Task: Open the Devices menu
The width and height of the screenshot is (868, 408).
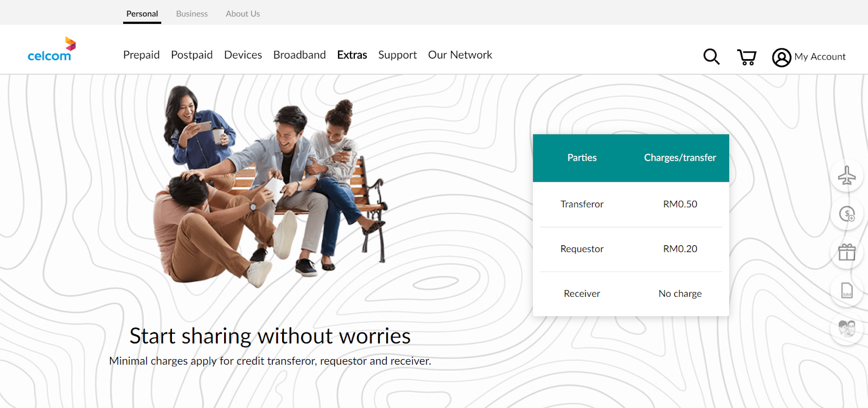Action: pyautogui.click(x=243, y=55)
